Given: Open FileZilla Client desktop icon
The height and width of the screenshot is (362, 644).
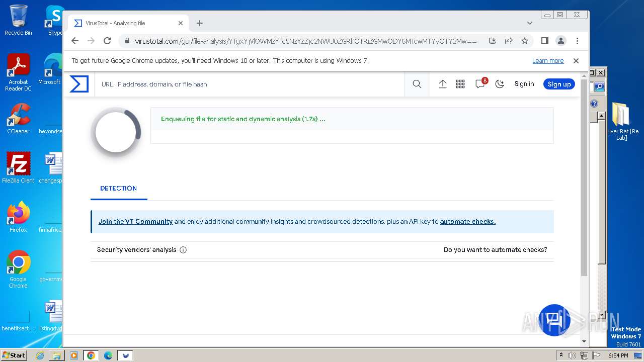Looking at the screenshot, I should tap(18, 167).
